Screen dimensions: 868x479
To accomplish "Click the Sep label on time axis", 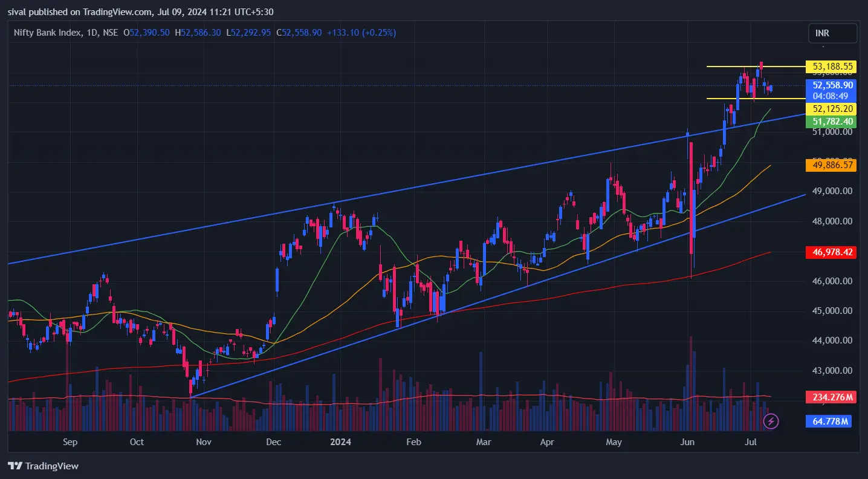I will pyautogui.click(x=70, y=442).
